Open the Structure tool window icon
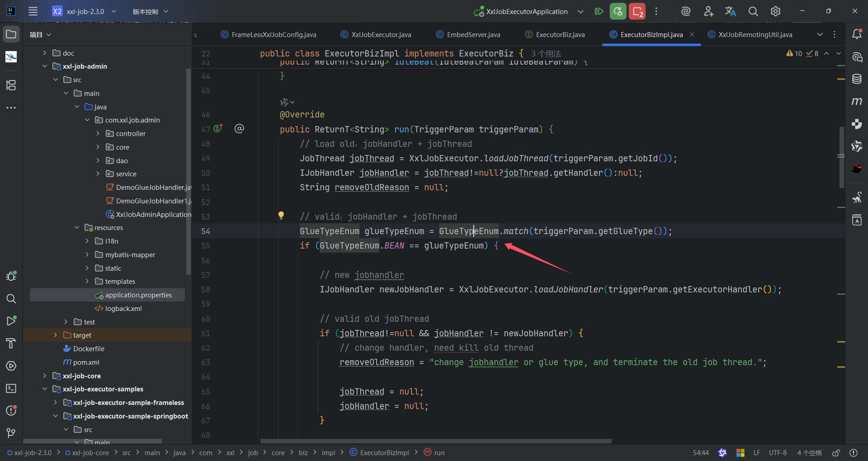 pyautogui.click(x=11, y=85)
